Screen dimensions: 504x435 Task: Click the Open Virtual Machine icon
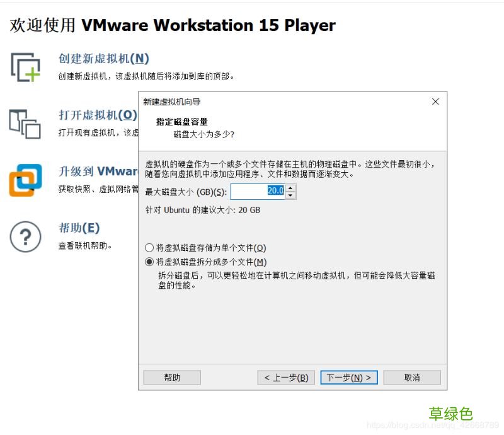pyautogui.click(x=25, y=124)
